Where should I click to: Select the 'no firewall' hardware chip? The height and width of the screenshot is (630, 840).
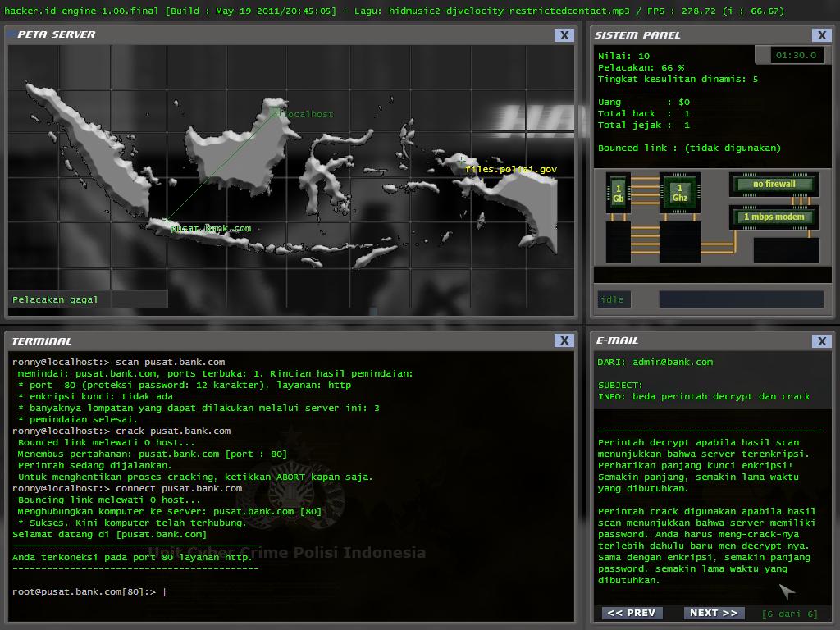774,184
